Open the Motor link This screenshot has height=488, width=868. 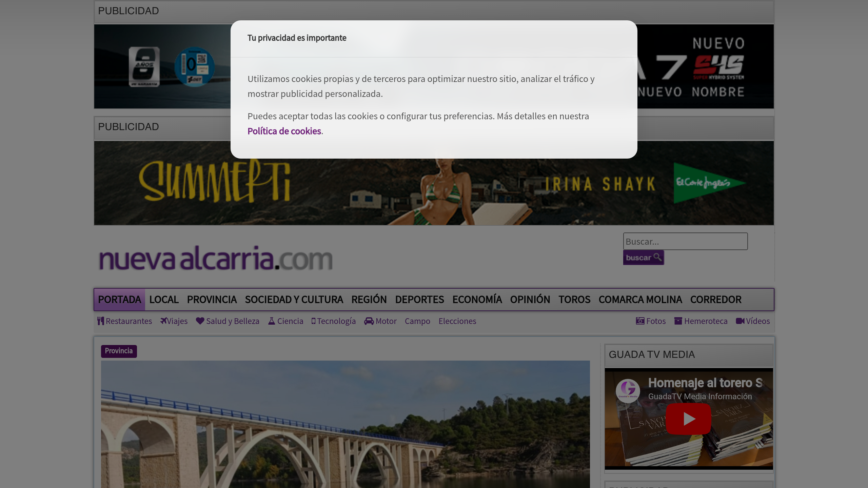pos(380,321)
